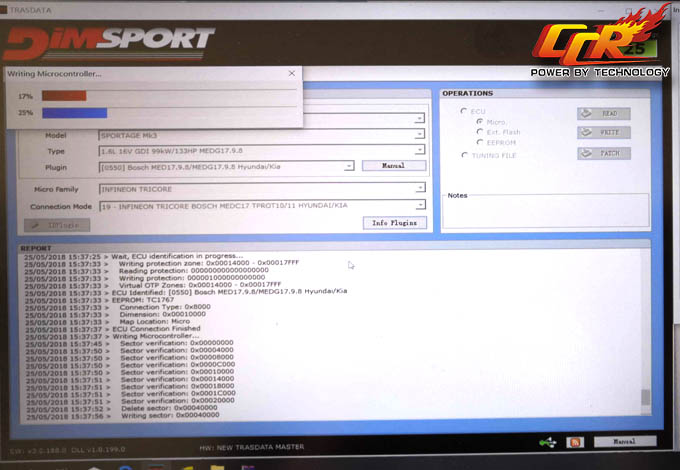Click log line 'ECU Connection Finished'
The image size is (680, 470).
(156, 329)
